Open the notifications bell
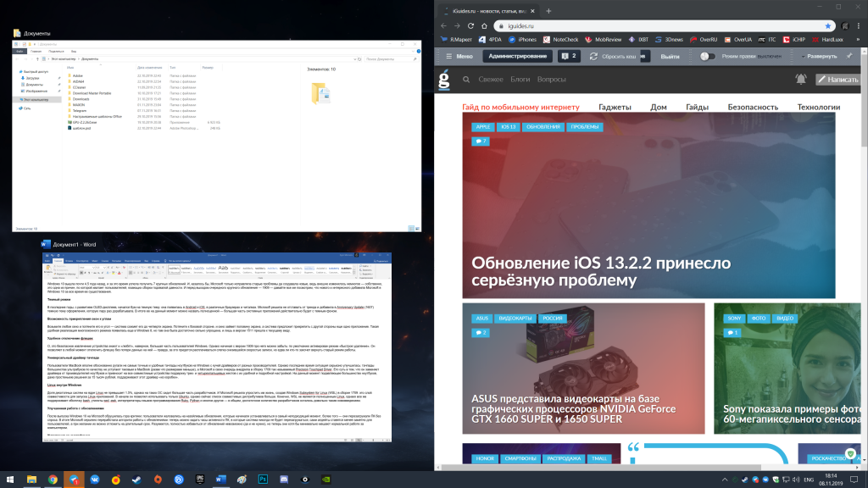868x488 pixels. click(x=800, y=79)
